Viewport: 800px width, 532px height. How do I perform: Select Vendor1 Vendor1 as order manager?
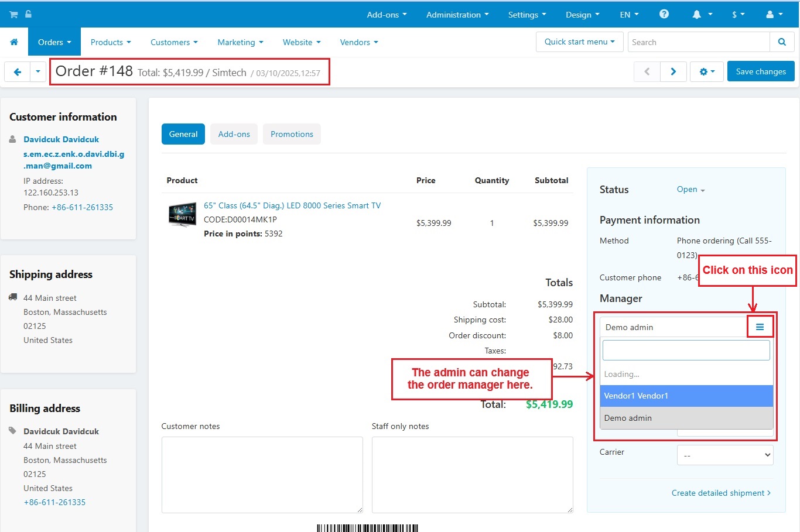coord(686,396)
